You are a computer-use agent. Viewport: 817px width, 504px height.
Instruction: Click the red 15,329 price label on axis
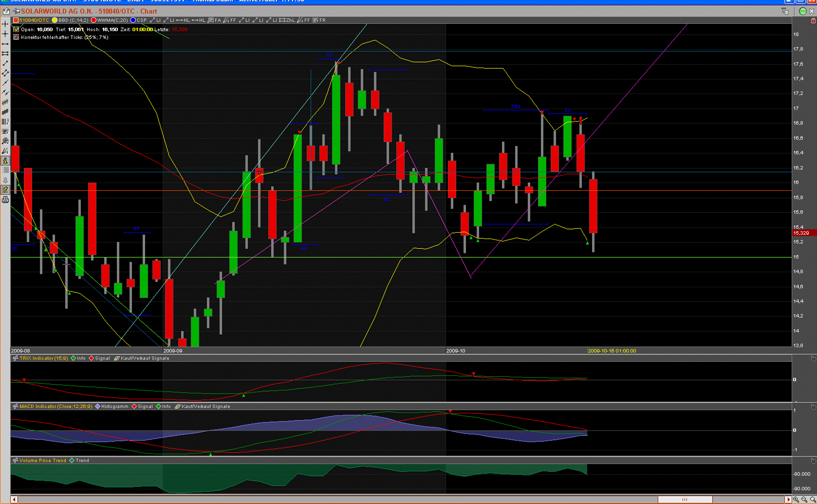[801, 233]
